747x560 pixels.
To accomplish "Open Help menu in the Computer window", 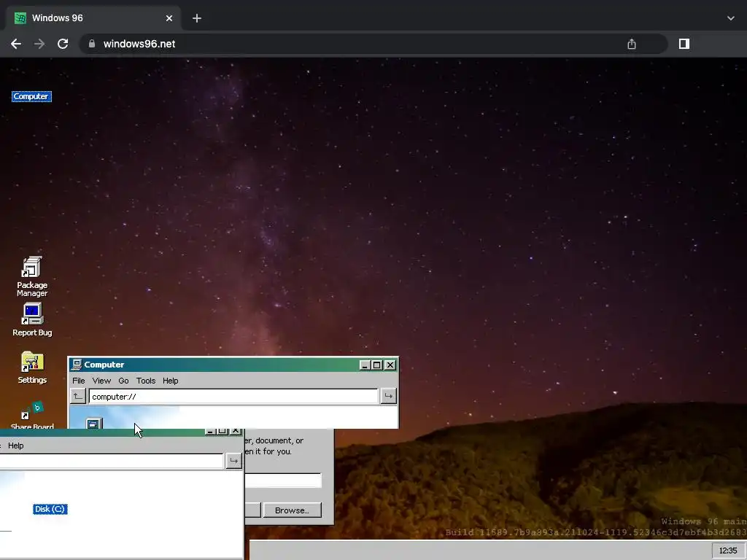I will click(170, 381).
